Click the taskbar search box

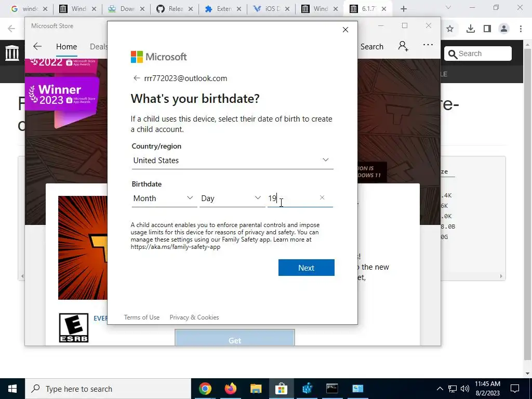click(x=108, y=389)
